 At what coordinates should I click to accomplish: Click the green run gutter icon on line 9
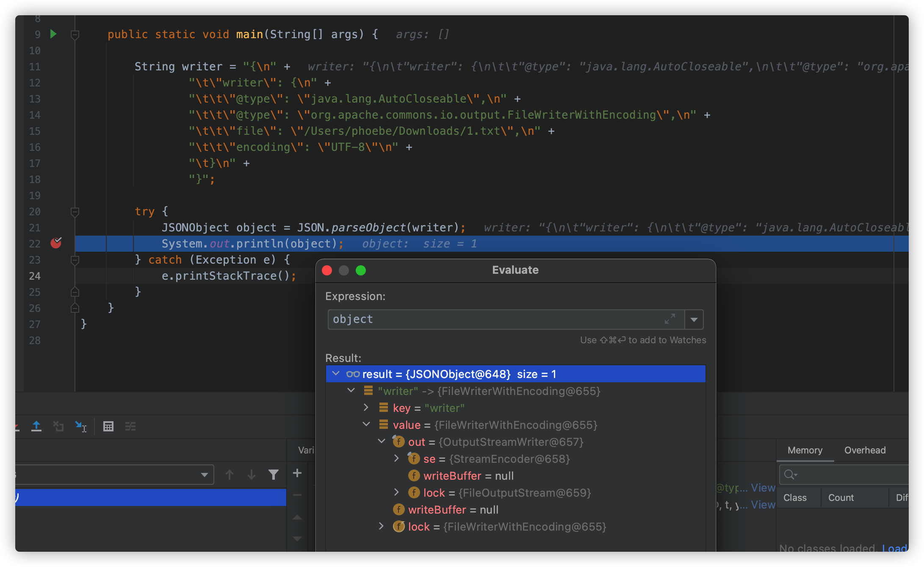53,34
